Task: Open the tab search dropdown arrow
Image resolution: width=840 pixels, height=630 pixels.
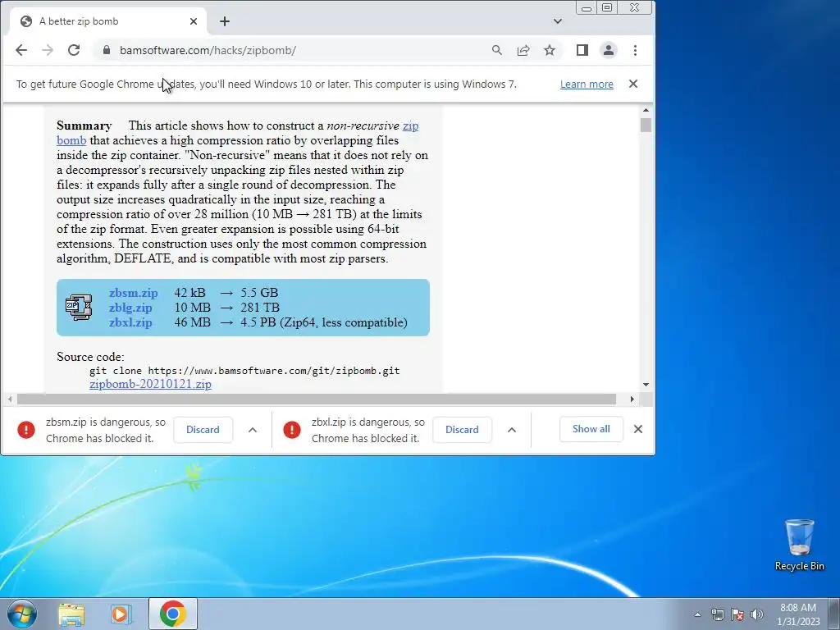Action: 558,21
